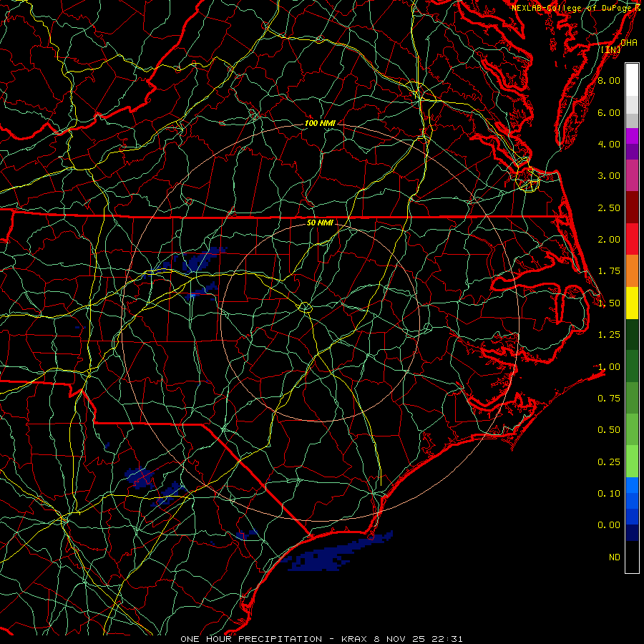
Task: Click the 0.25 legend value
Action: coord(609,462)
